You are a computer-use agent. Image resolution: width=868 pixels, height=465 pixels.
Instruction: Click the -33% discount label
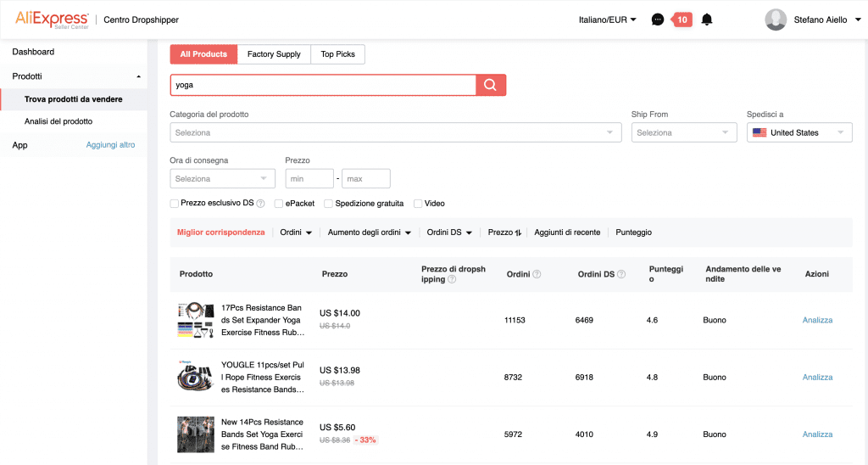(365, 440)
